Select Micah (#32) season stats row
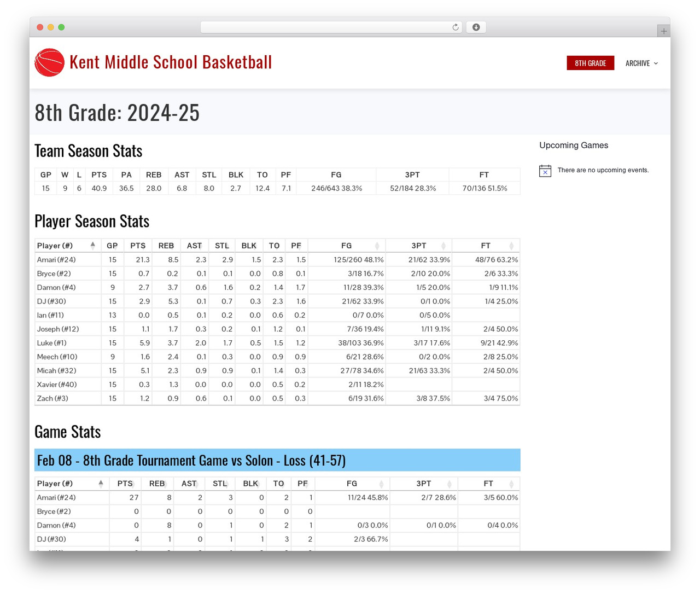The image size is (700, 593). pos(277,371)
